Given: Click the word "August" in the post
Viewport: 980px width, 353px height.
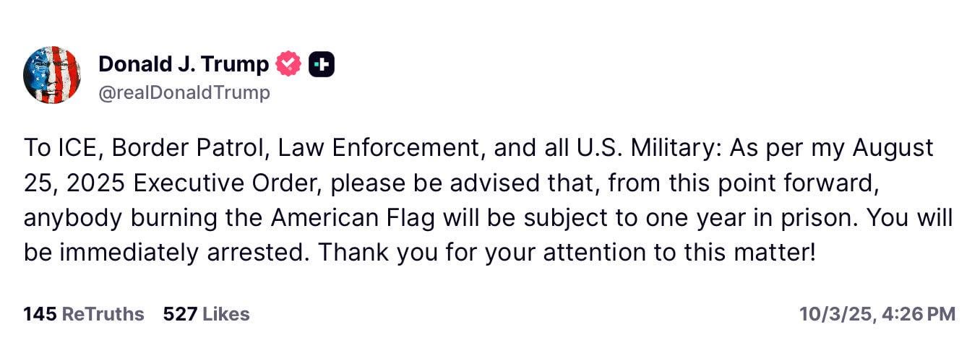Looking at the screenshot, I should 893,148.
